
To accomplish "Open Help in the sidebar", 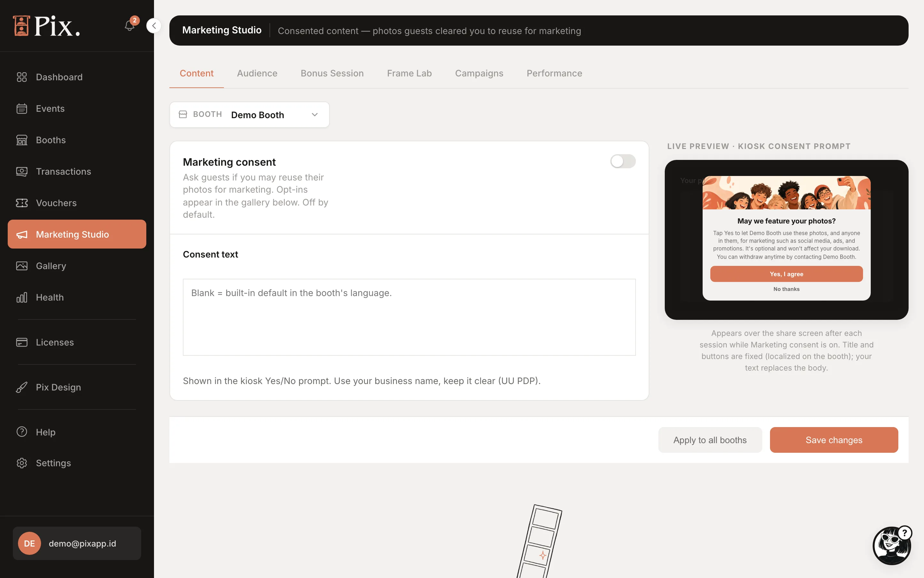I will (x=77, y=432).
